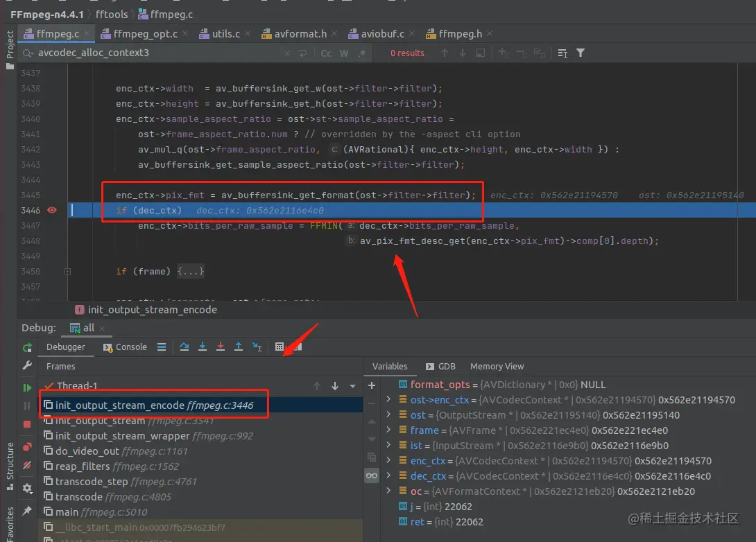Select reap_filters stack frame
The height and width of the screenshot is (542, 756).
click(200, 466)
